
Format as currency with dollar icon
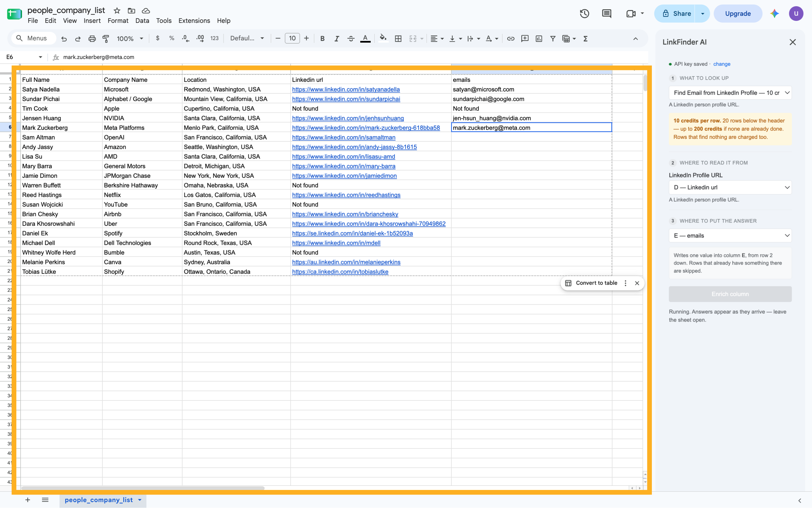point(158,38)
